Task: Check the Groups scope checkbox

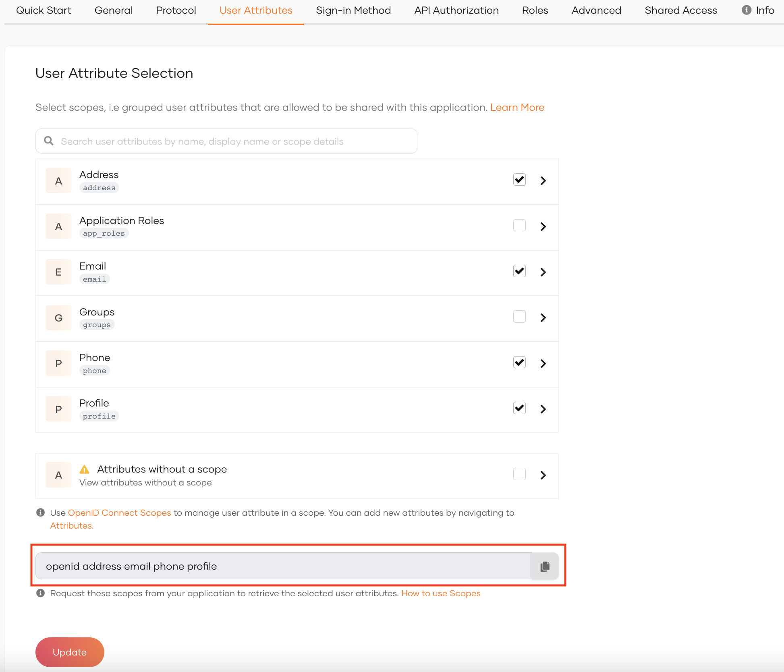Action: tap(519, 317)
